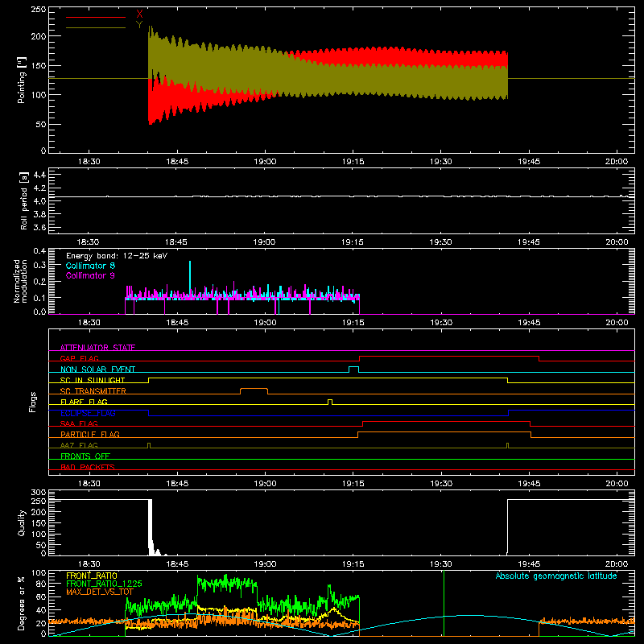
Task: Select the ATTENUATOR_STATE flag label
Action: 97,348
